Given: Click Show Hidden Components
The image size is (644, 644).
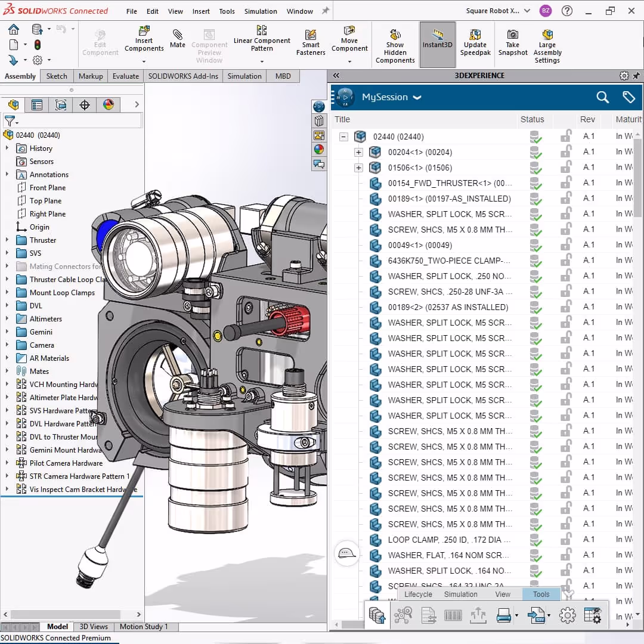Looking at the screenshot, I should 395,46.
